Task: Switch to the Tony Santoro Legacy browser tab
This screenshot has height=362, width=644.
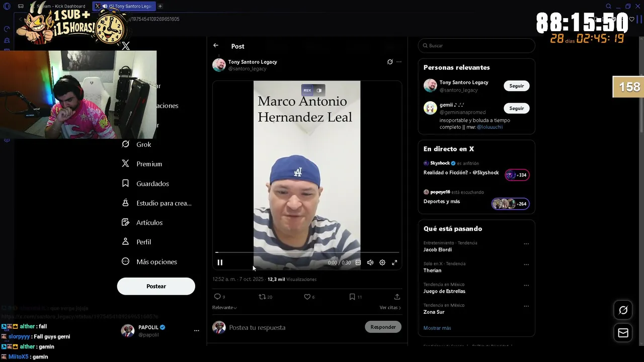Action: pos(124,6)
